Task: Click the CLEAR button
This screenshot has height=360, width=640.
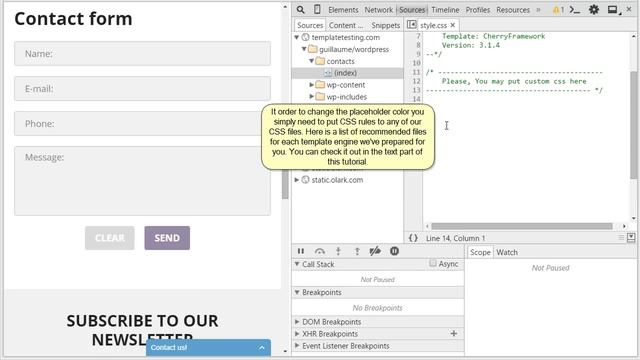Action: [x=110, y=238]
